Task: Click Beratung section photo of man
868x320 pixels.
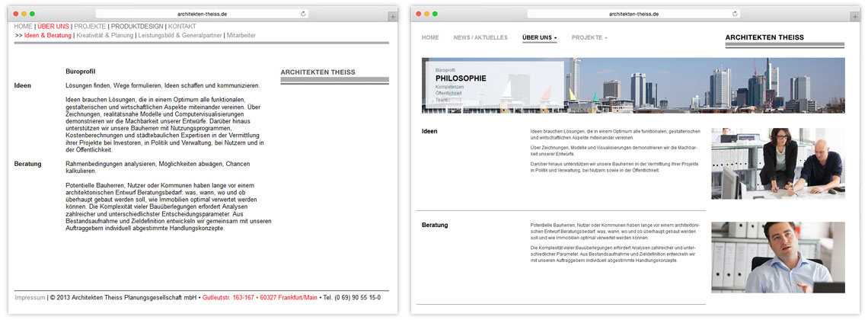Action: pos(777,258)
